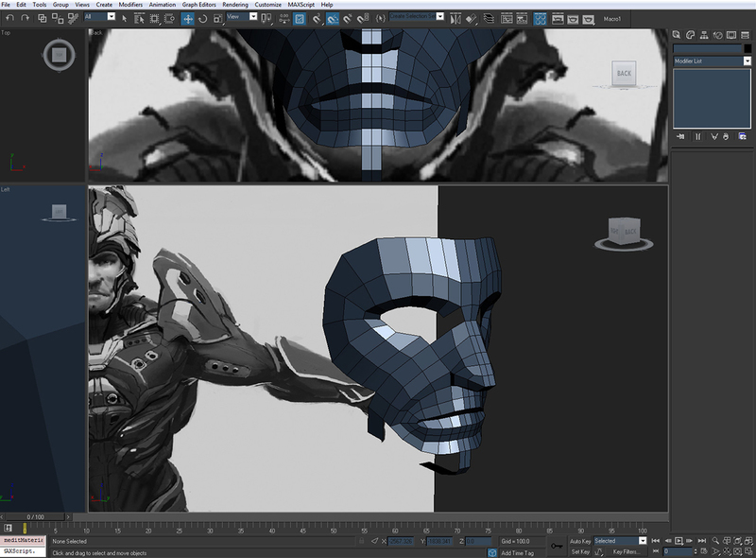Open the Layer Manager icon
756x558 pixels.
coord(489,18)
